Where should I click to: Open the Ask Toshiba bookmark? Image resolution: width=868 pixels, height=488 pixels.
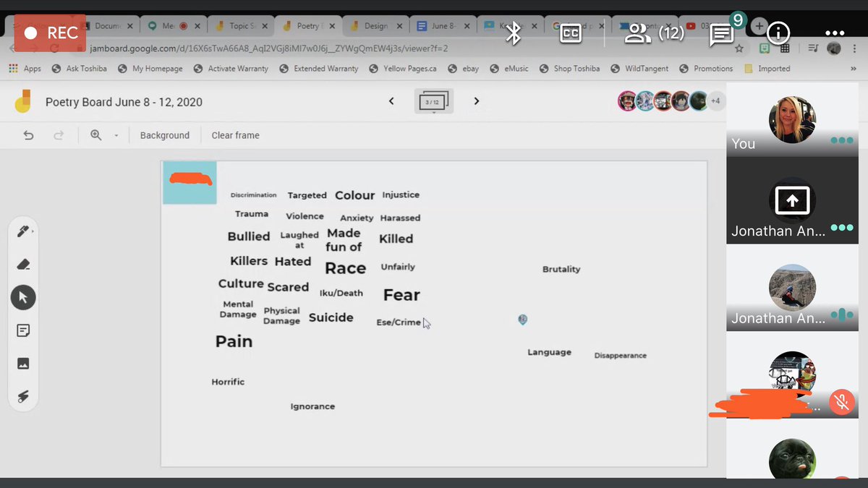(80, 69)
